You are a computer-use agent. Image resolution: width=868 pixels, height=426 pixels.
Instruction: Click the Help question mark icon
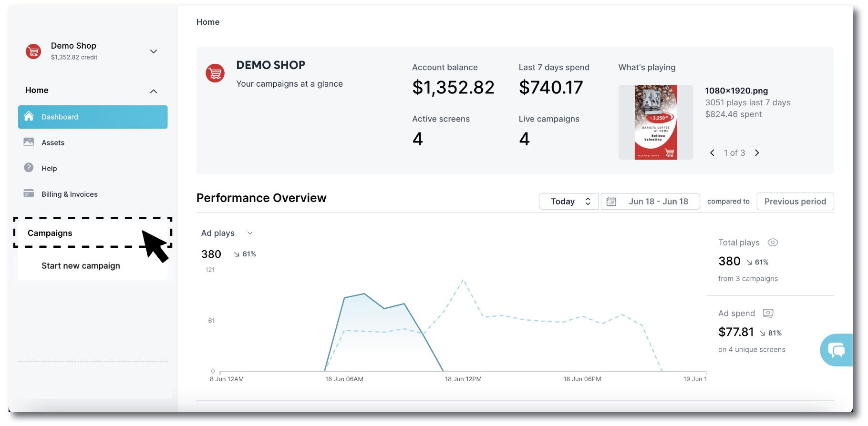29,167
